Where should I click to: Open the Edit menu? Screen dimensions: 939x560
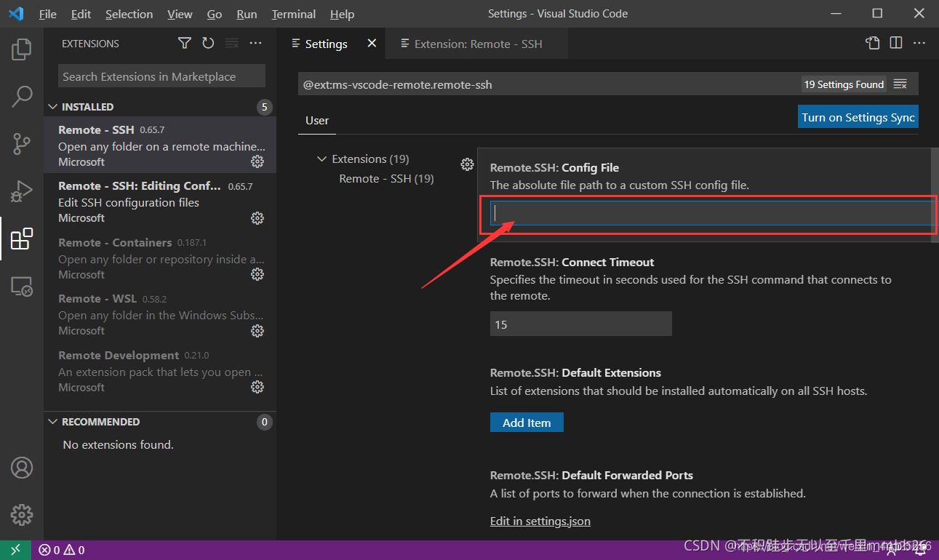81,14
